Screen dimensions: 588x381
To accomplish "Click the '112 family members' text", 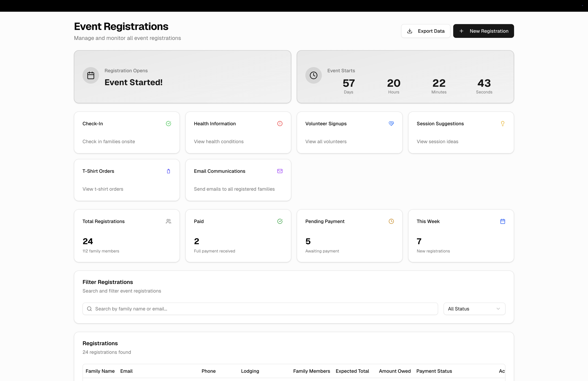I will 101,251.
